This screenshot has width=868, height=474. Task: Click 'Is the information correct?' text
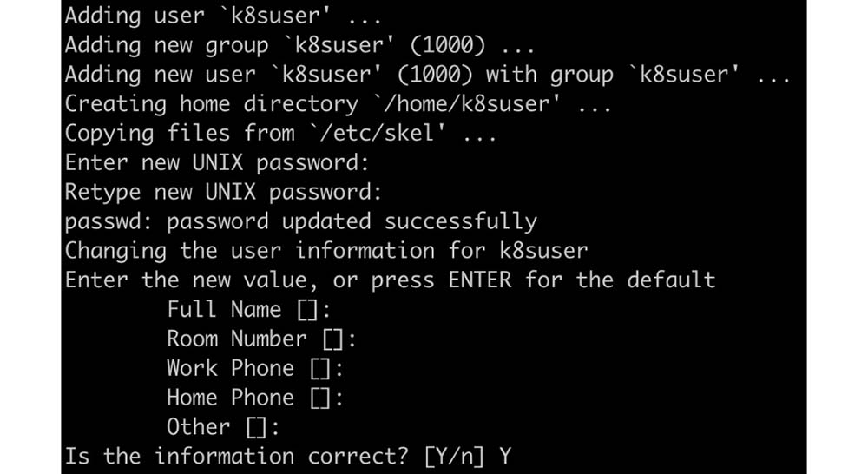(x=236, y=457)
